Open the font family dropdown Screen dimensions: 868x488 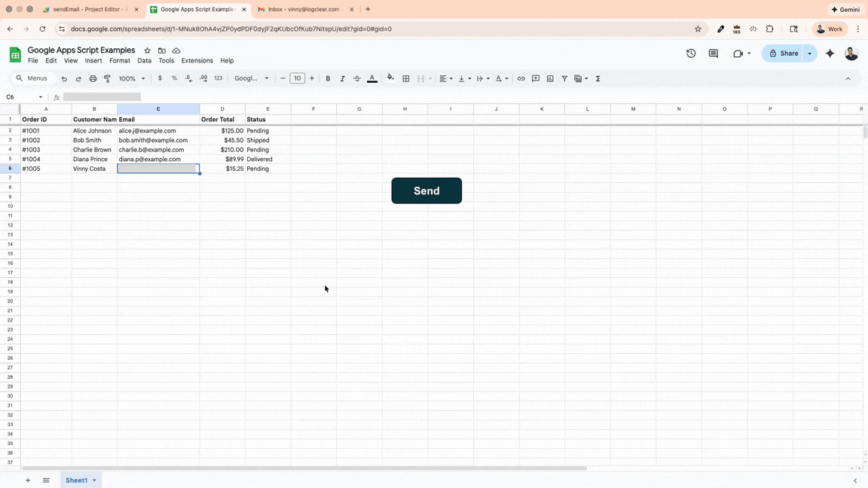tap(249, 78)
